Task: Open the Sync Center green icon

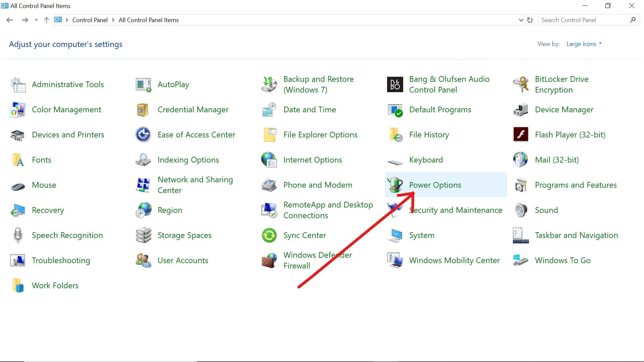Action: [x=269, y=235]
